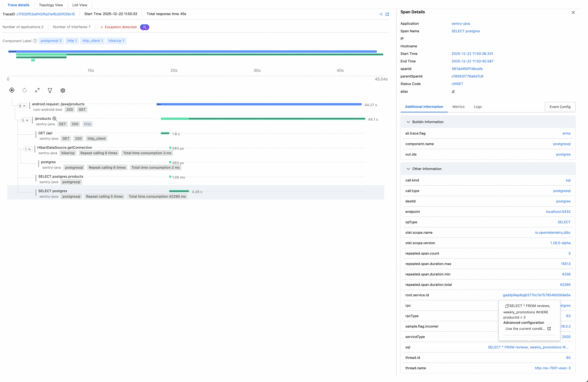
Task: Open the TraceID link
Action: [x=45, y=14]
